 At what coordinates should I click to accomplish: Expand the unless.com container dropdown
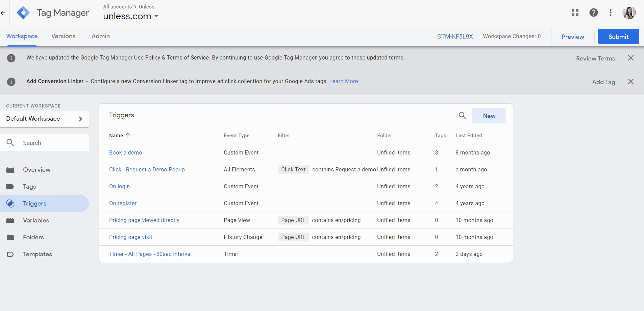coord(156,16)
